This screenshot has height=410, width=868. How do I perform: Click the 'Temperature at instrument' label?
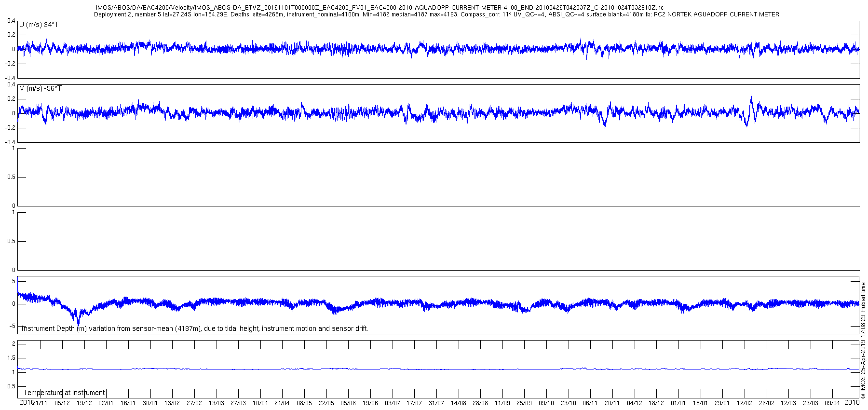point(64,393)
